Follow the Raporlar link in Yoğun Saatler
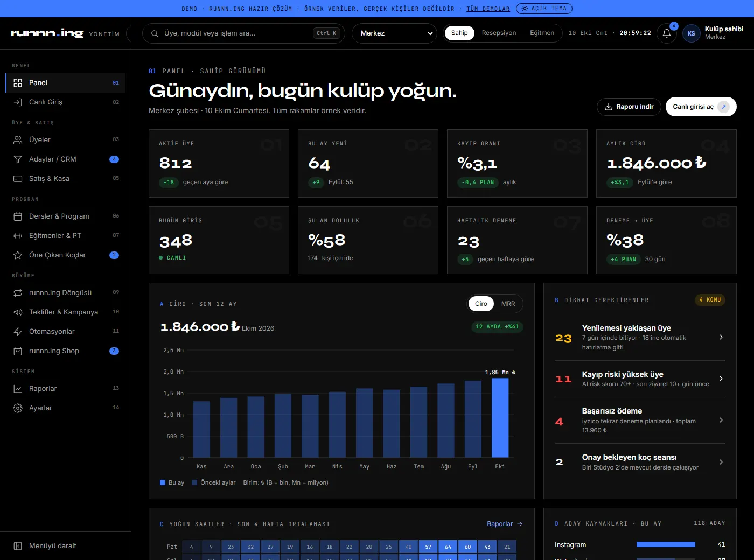 (x=505, y=524)
